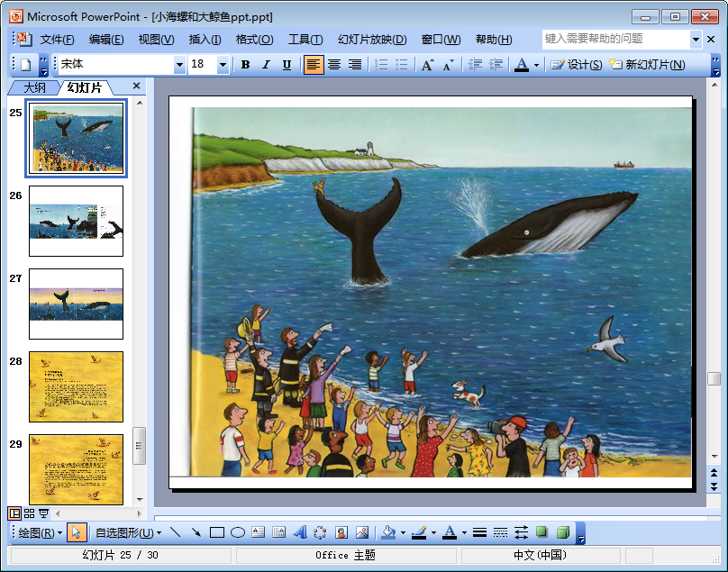Choose Dash Style icon

tap(500, 532)
